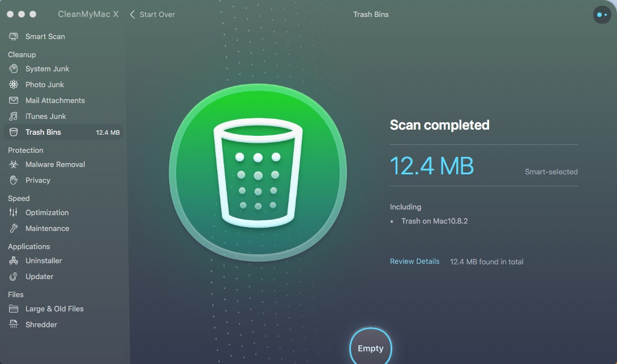Click the large 12.4 MB size value
This screenshot has height=364, width=617.
pyautogui.click(x=432, y=166)
